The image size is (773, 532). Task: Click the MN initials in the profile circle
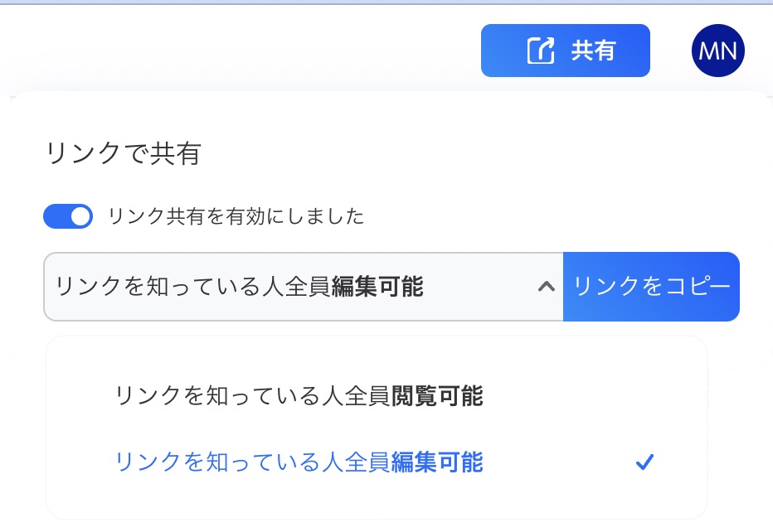[x=717, y=51]
